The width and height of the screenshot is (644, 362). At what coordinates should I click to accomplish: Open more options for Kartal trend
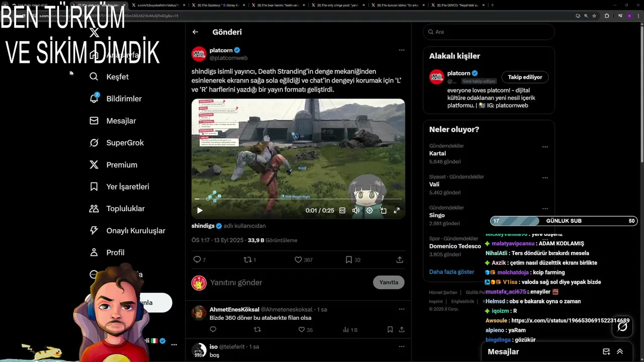coord(545,147)
